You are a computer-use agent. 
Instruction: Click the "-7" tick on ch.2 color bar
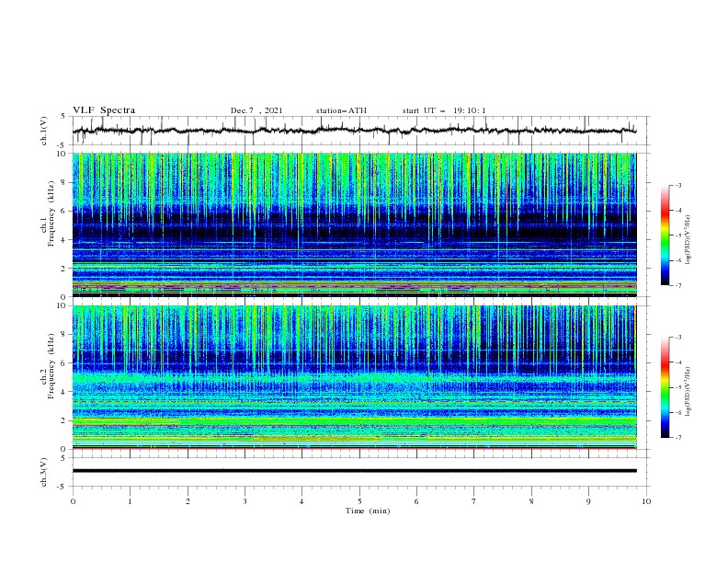(678, 437)
